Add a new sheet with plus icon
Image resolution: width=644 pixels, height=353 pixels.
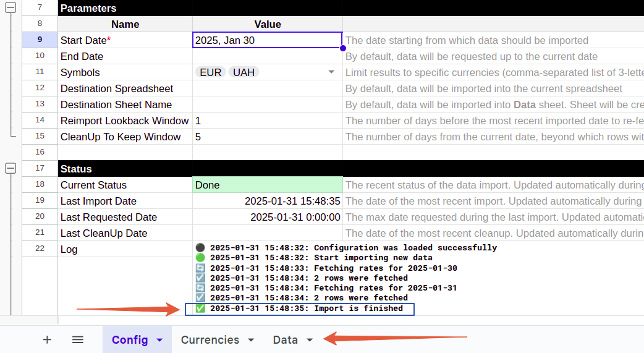47,340
